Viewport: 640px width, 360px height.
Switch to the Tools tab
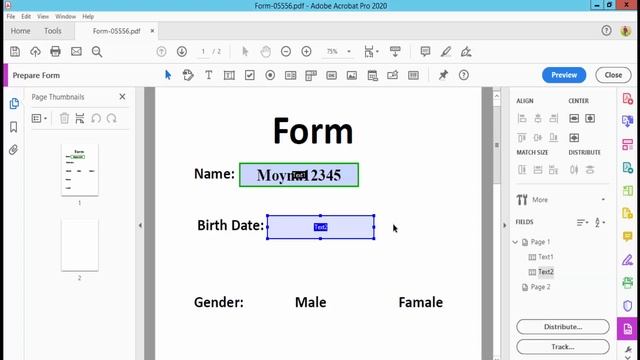click(x=53, y=31)
